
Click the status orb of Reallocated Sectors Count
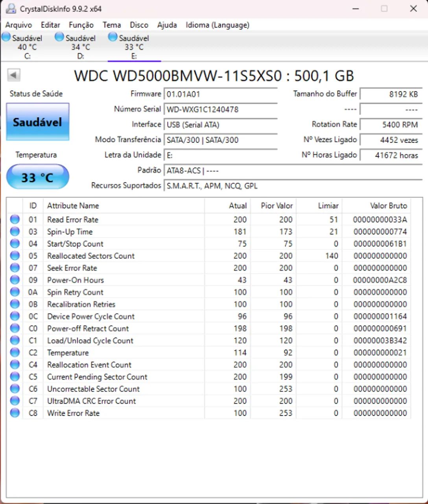[x=15, y=256]
